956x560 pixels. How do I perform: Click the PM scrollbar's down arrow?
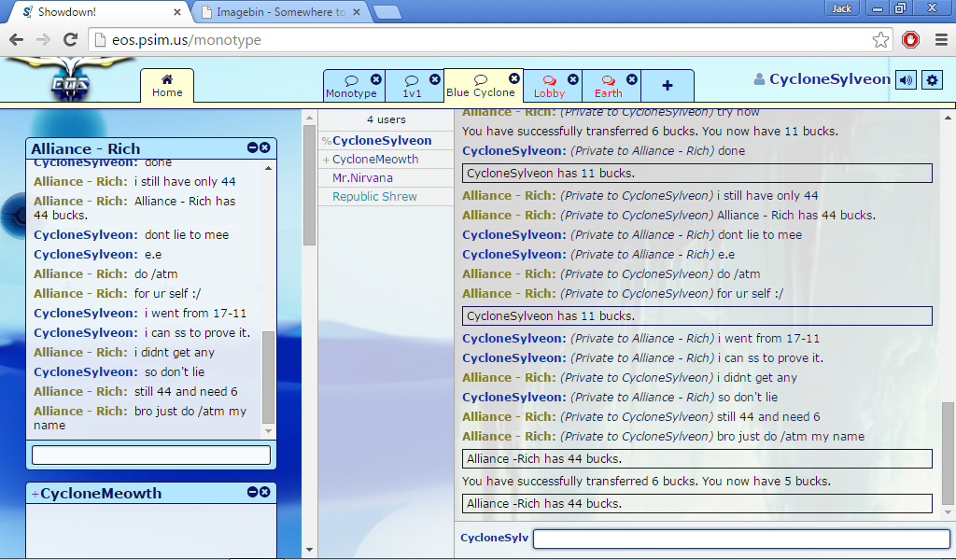click(268, 431)
